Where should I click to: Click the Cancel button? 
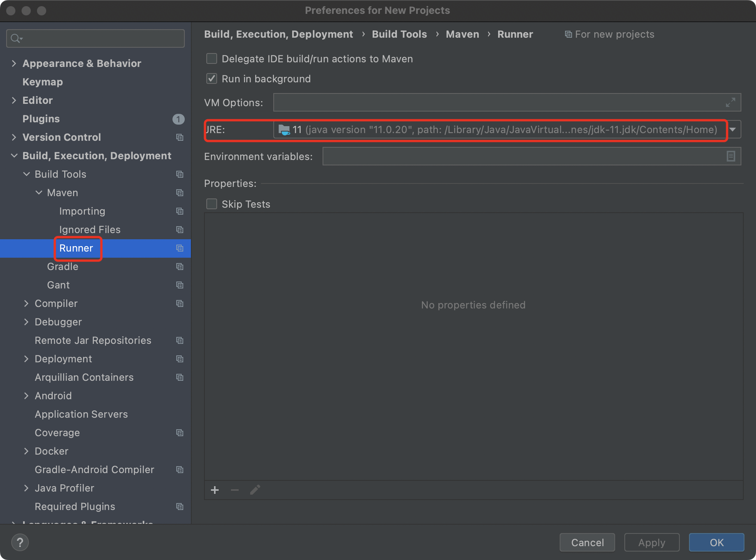(x=587, y=542)
